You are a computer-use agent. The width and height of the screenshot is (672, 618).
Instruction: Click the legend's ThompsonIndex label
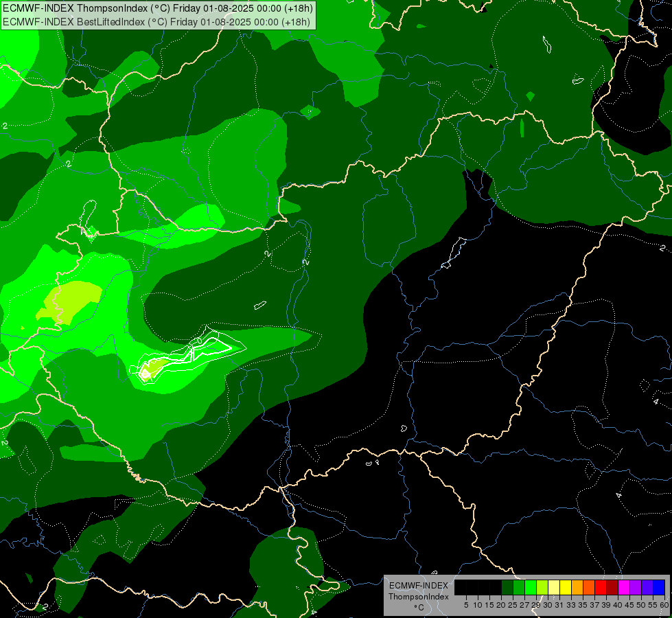click(419, 597)
